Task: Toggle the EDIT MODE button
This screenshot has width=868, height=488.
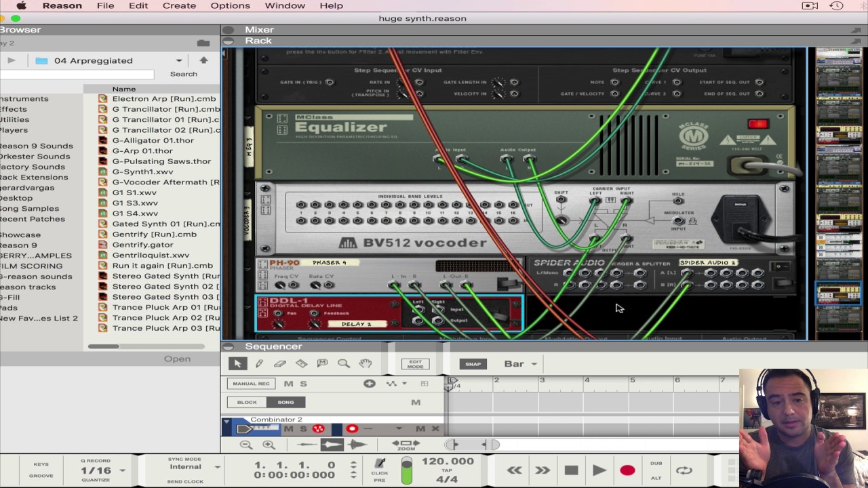Action: pos(415,364)
